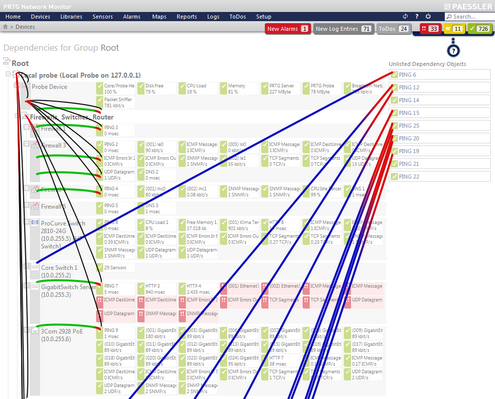Open the Home menu
This screenshot has width=495, height=399.
click(x=13, y=17)
